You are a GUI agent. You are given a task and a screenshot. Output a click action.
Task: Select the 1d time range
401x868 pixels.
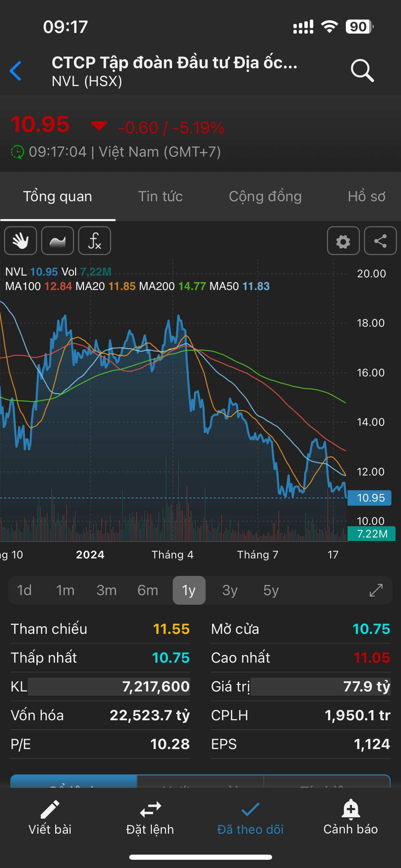24,590
